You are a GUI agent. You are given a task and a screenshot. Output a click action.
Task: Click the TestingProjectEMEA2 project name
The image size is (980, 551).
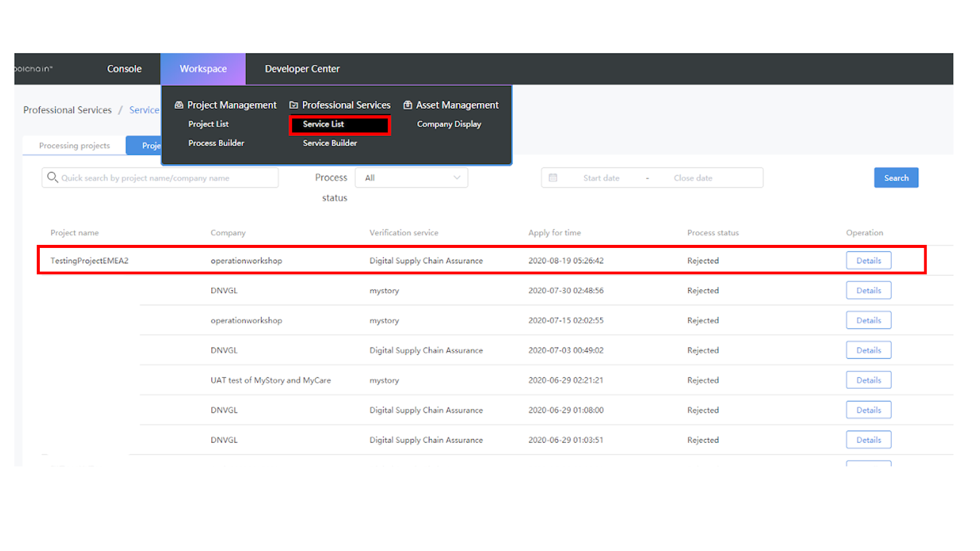[89, 261]
